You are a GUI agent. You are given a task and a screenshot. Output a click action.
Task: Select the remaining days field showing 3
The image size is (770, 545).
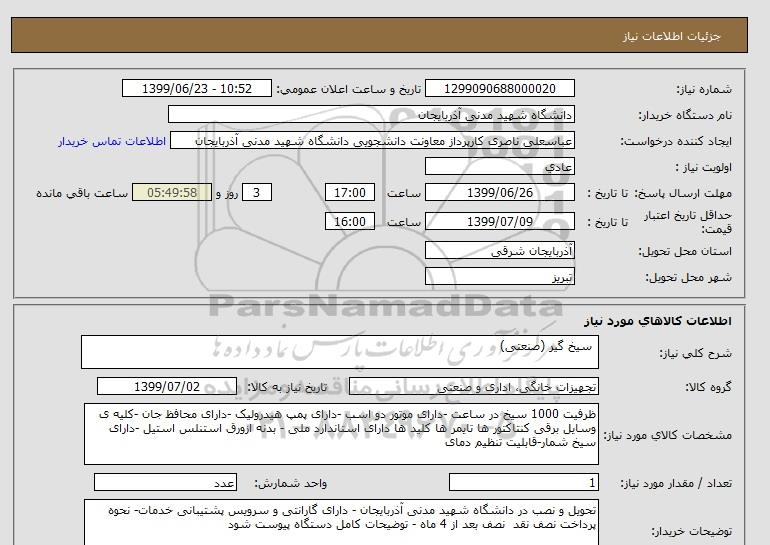257,192
